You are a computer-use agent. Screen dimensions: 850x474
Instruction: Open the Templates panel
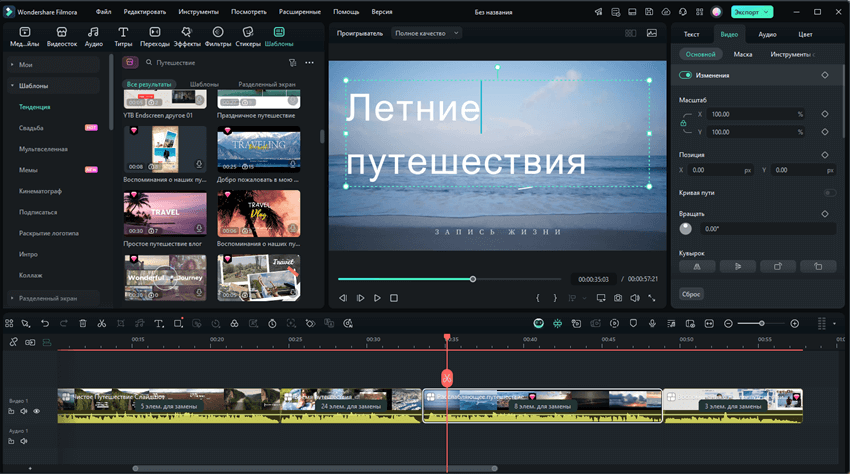[x=279, y=36]
